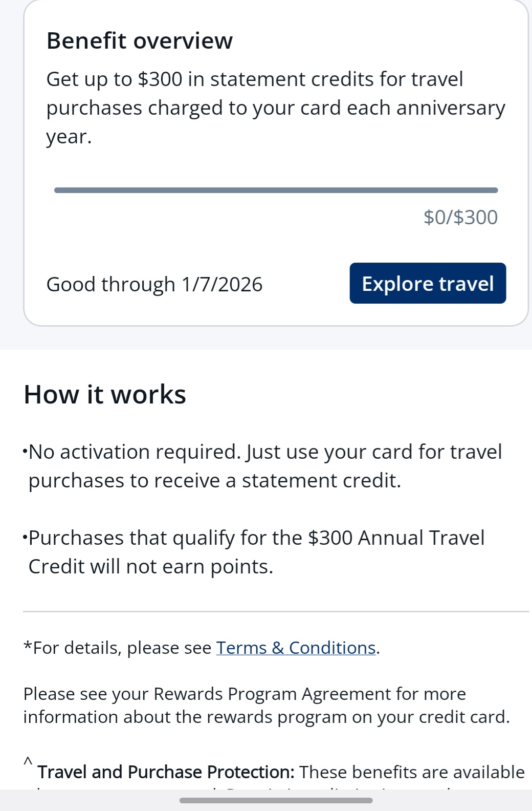Click the For details, please see text
Viewport: 532px width, 811px height.
click(x=122, y=648)
